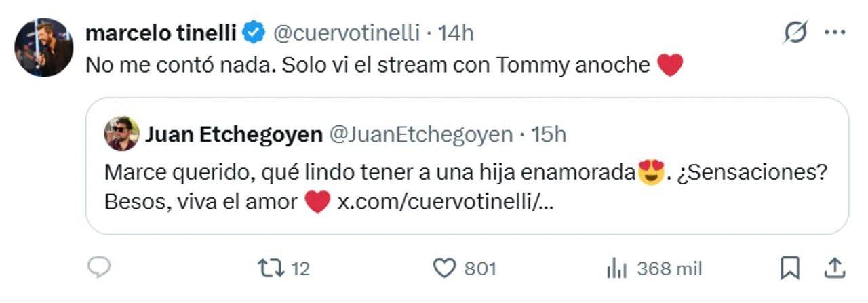
Task: Click the 14h timestamp of the tweet
Action: (x=456, y=33)
